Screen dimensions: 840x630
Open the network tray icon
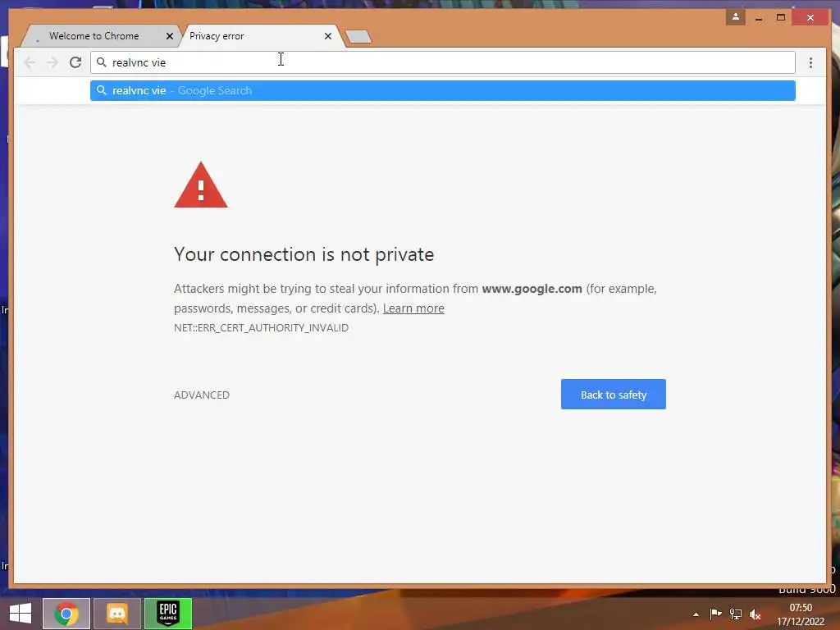tap(736, 614)
